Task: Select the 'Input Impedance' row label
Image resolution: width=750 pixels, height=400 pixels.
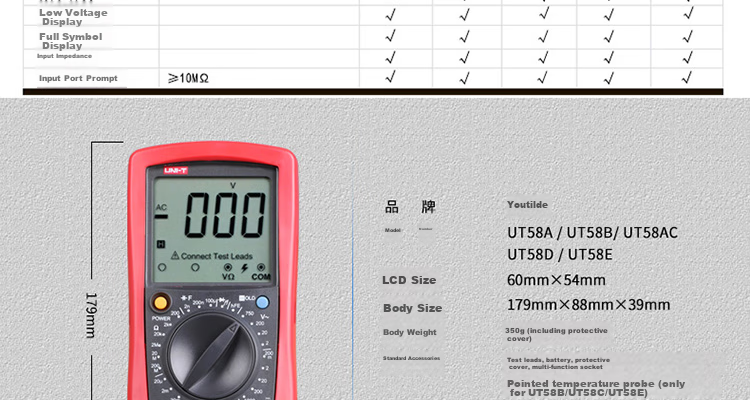Action: click(x=64, y=56)
